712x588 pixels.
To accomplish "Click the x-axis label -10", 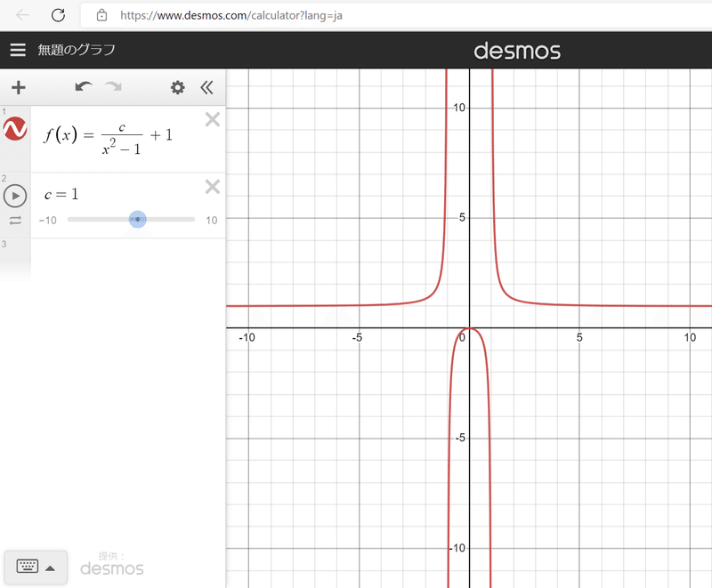I will tap(247, 337).
